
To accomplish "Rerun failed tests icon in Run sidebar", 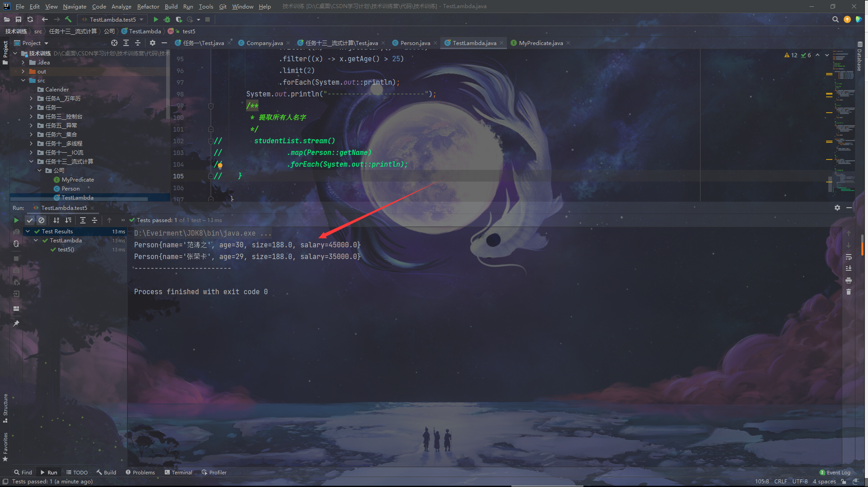I will 16,232.
